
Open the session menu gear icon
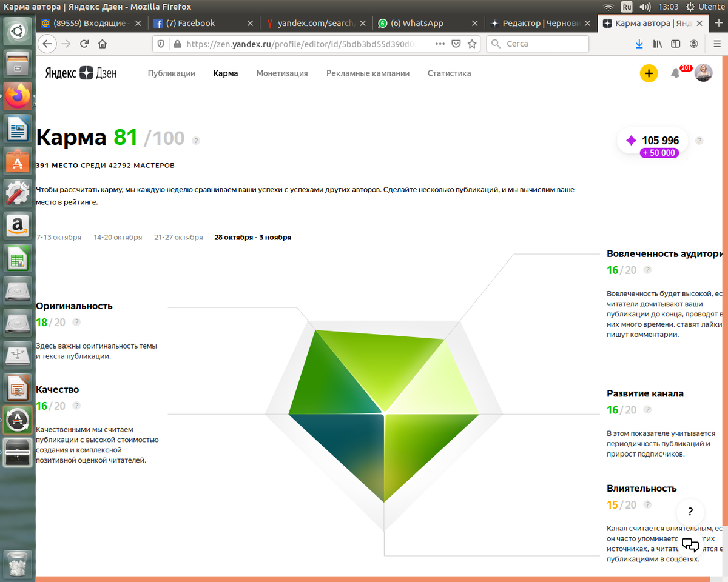tap(691, 7)
